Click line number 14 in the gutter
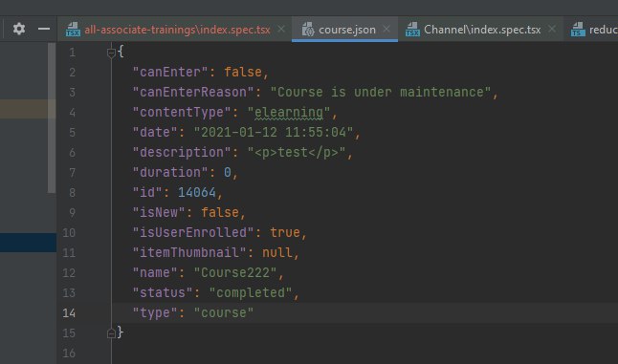This screenshot has width=618, height=364. [69, 312]
